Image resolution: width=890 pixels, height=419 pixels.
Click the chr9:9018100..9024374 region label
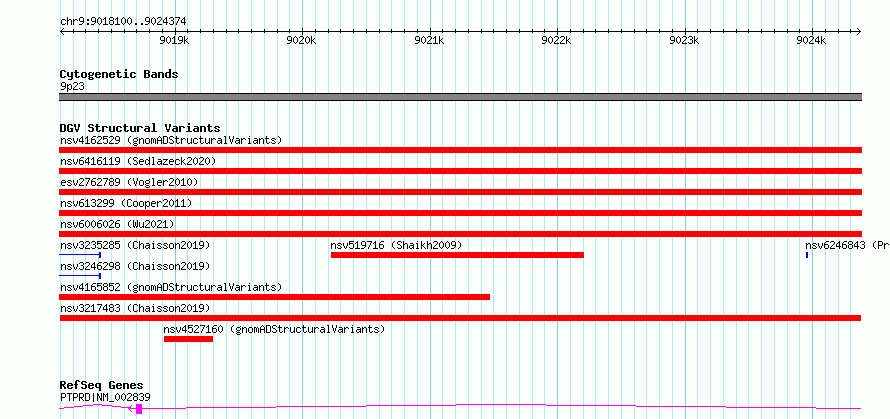(x=123, y=22)
